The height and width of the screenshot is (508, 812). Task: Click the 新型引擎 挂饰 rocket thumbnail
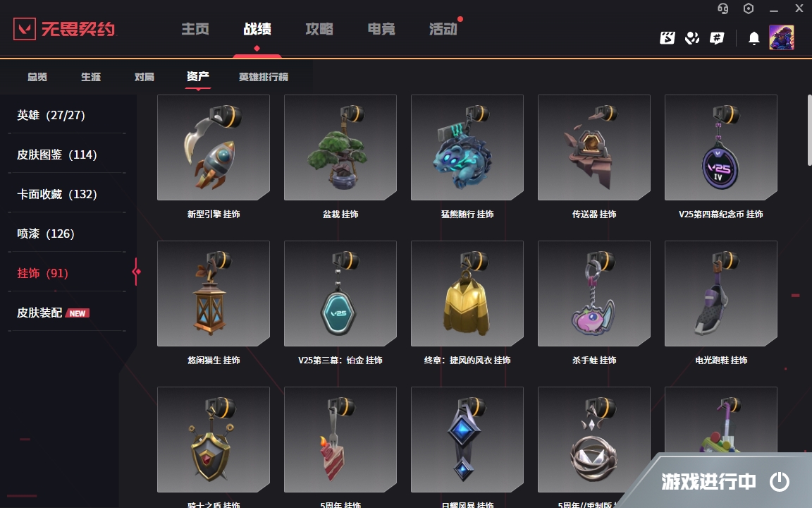pyautogui.click(x=214, y=147)
